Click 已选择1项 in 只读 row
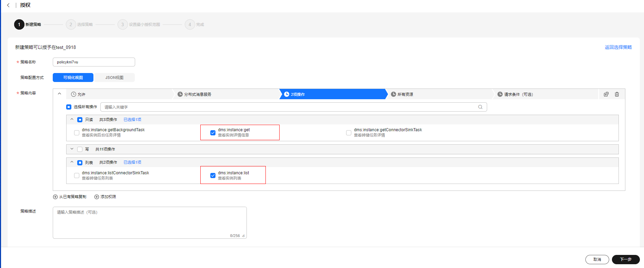Image resolution: width=644 pixels, height=268 pixels. pos(132,120)
